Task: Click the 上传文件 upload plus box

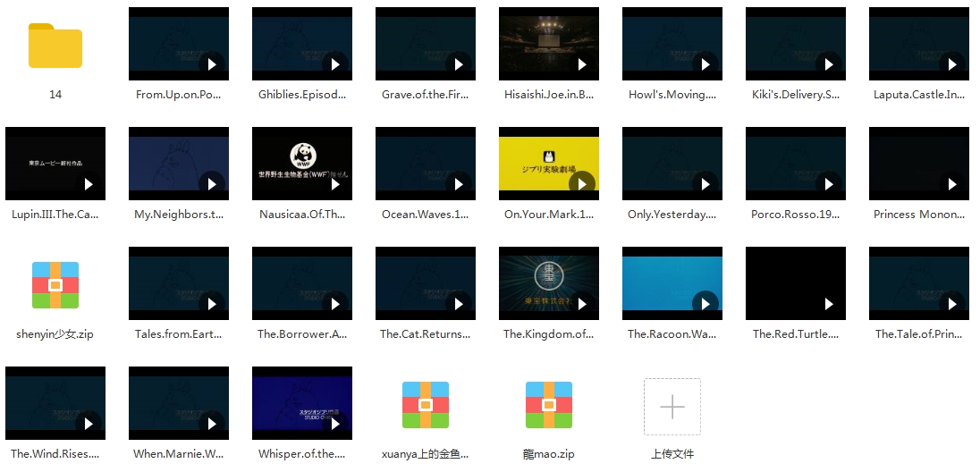Action: [x=672, y=407]
